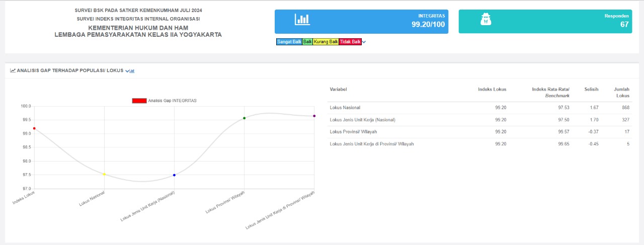Expand the chevron after ANALISIS GAP TERHADAP POPULASI/ LOKUS
Screen dimensions: 644x245
coord(127,71)
